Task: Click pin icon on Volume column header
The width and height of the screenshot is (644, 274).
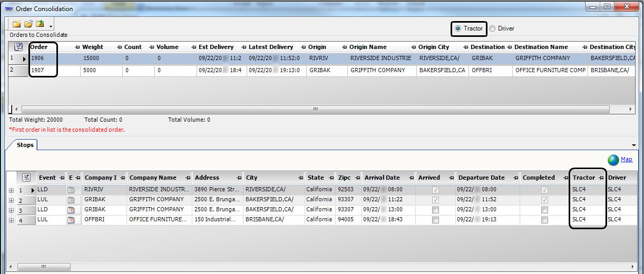Action: (193, 47)
